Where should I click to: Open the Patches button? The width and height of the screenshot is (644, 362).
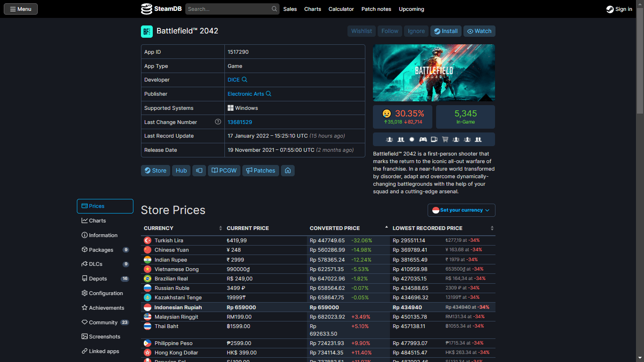pos(261,171)
